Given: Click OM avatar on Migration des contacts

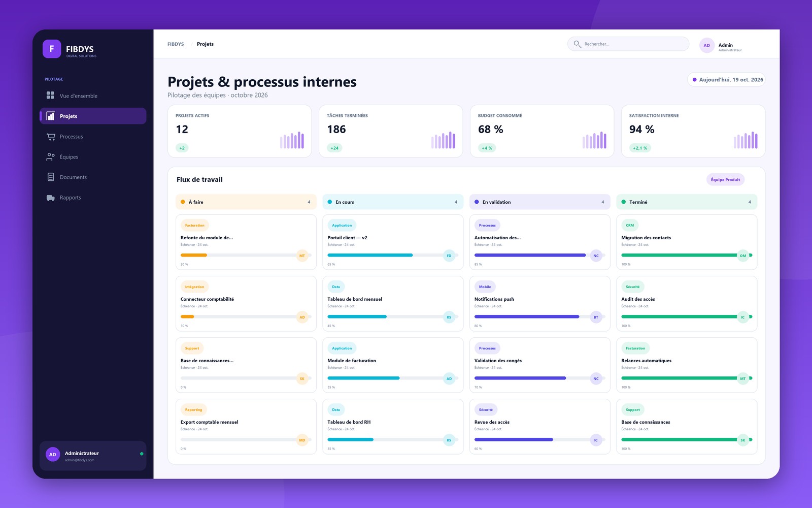Looking at the screenshot, I should tap(743, 256).
